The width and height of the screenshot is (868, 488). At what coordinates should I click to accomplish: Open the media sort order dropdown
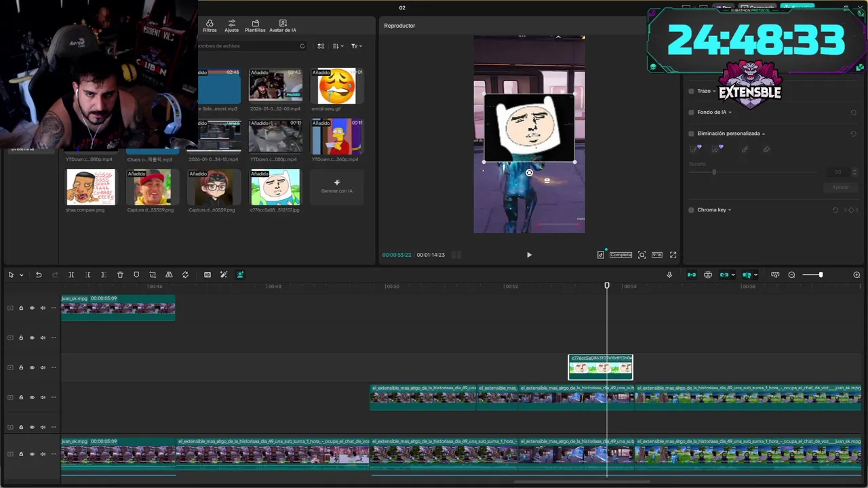coord(338,46)
